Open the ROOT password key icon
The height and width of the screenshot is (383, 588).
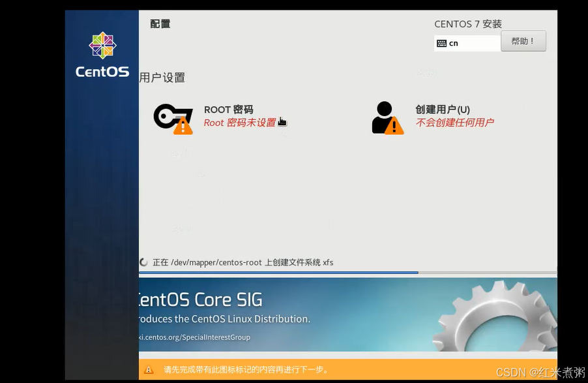point(173,119)
